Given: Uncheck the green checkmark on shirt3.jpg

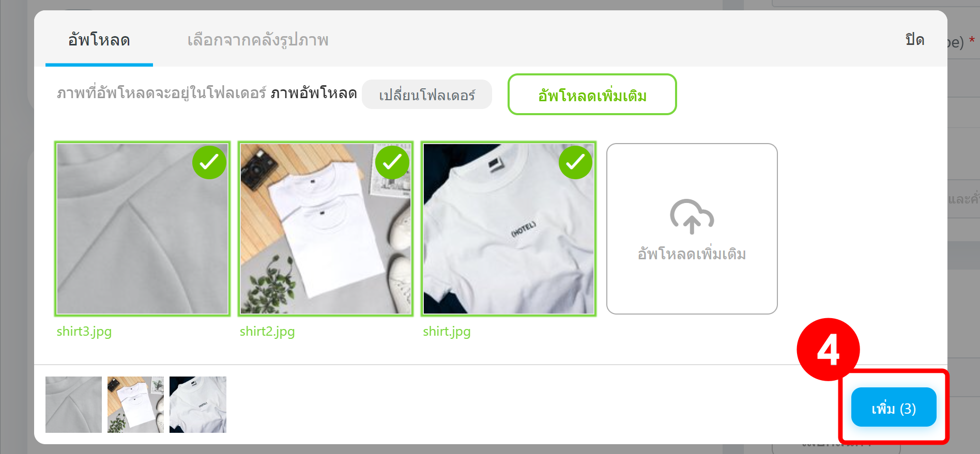Looking at the screenshot, I should coord(209,162).
